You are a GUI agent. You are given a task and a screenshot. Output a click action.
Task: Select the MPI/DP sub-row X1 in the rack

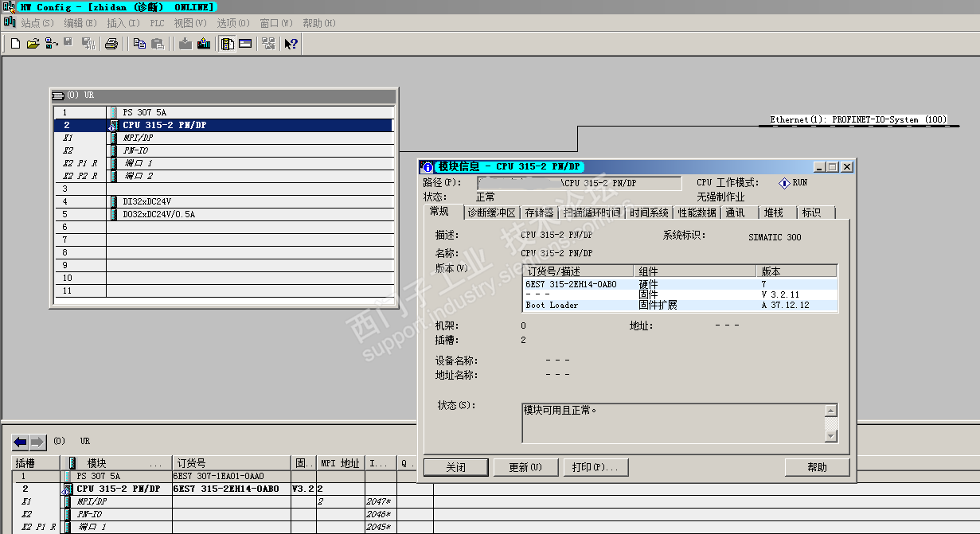(224, 138)
